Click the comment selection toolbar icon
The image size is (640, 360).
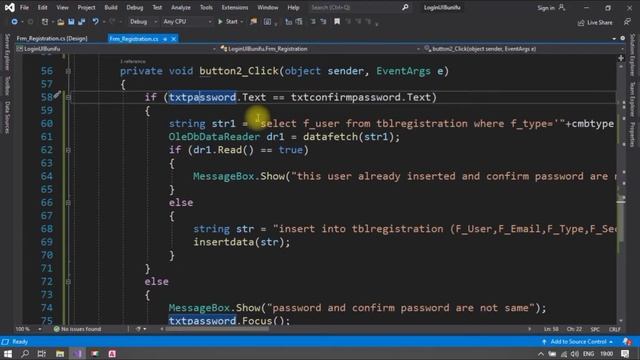coord(289,22)
